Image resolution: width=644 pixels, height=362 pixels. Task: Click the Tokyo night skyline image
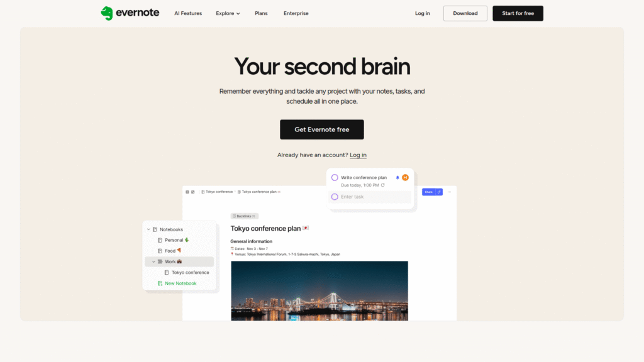click(x=319, y=290)
